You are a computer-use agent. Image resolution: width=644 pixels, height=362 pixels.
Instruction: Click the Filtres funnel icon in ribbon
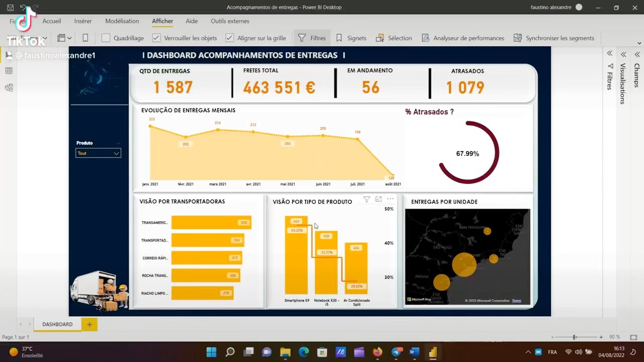[302, 38]
